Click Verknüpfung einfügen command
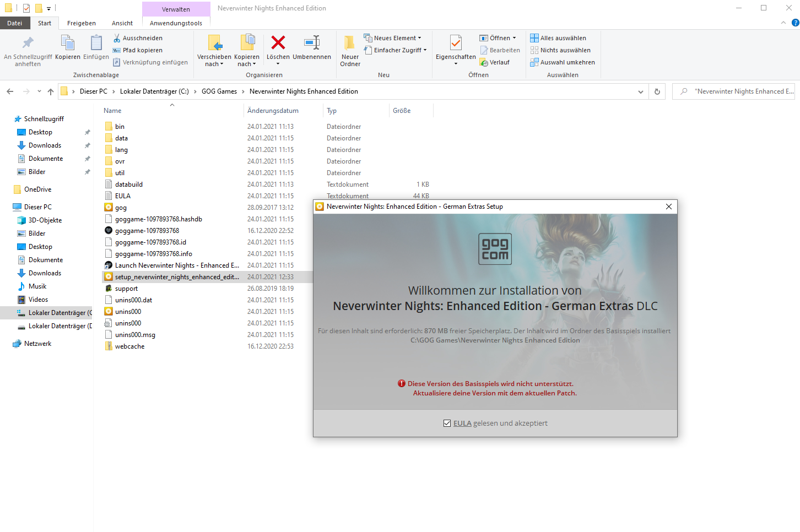This screenshot has width=800, height=532. coord(150,62)
